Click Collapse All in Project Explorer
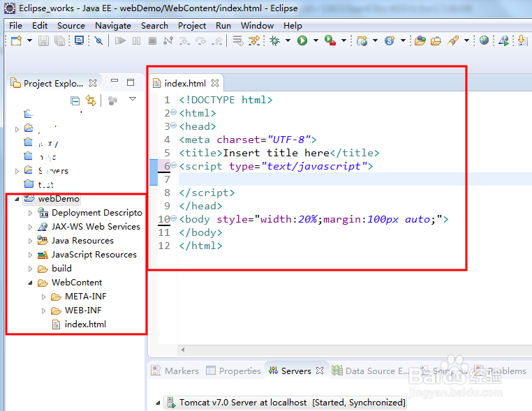The image size is (532, 411). pyautogui.click(x=75, y=100)
